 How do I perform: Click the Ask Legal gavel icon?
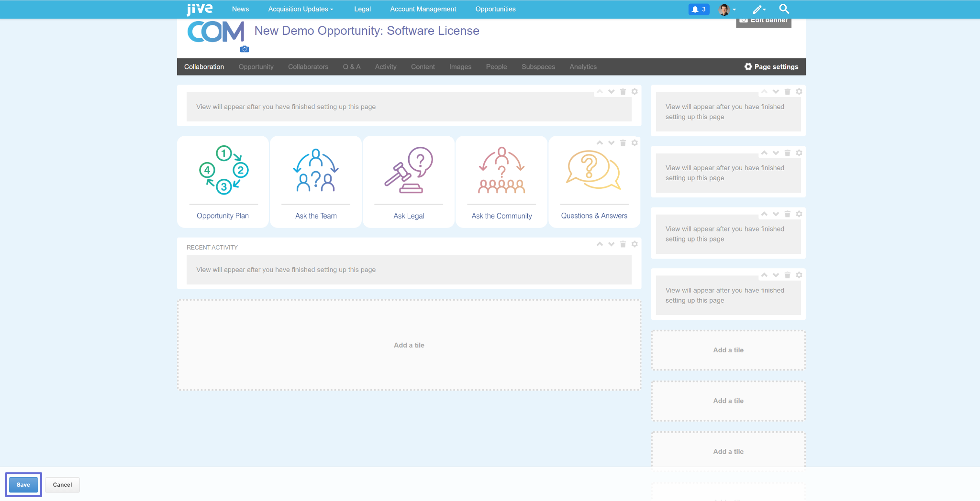tap(409, 170)
